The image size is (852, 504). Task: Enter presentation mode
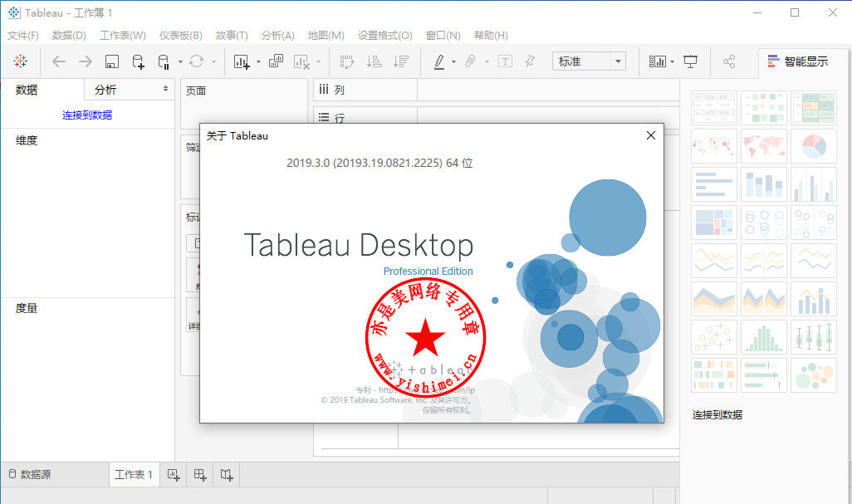691,61
